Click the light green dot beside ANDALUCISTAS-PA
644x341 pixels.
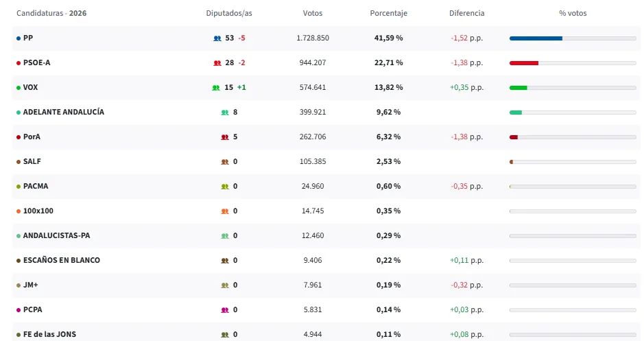[x=19, y=236]
